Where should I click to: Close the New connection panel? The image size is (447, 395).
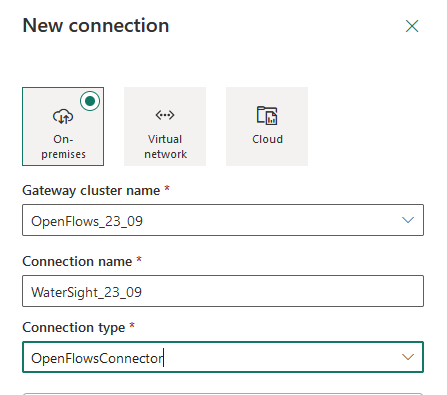point(412,26)
